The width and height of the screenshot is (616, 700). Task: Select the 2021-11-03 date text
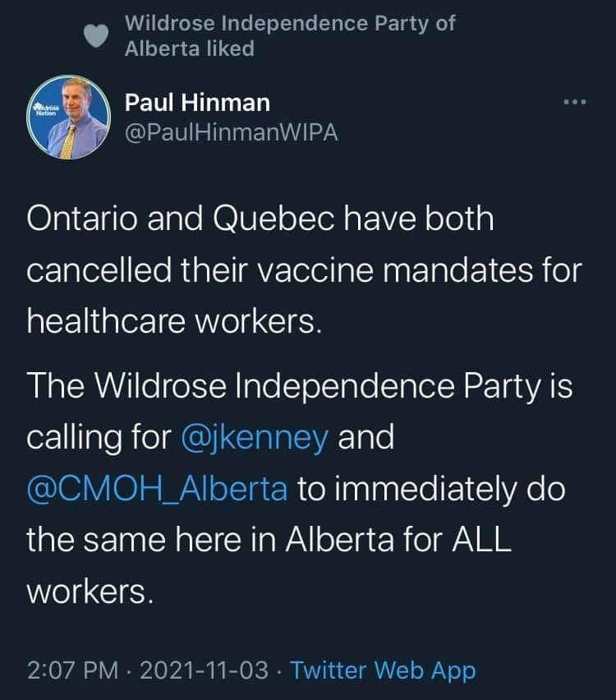click(x=206, y=670)
